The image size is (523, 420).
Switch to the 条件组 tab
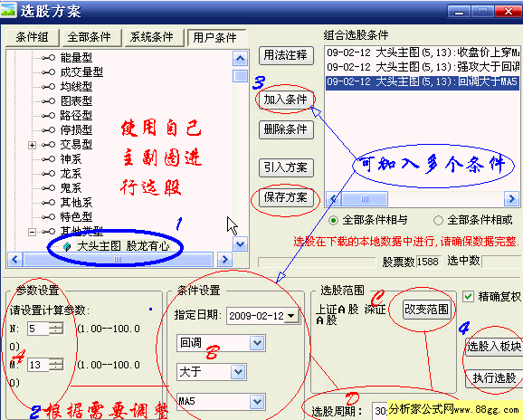click(x=33, y=37)
